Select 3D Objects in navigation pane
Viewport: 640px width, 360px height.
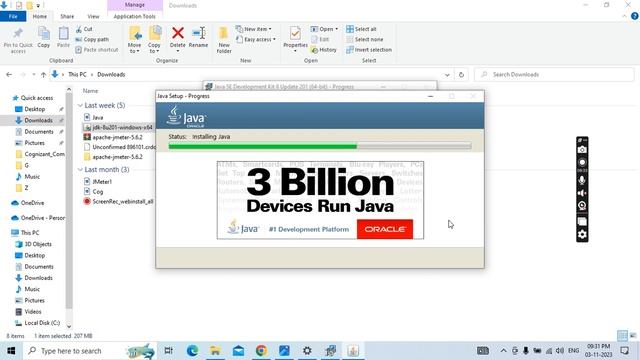coord(38,244)
